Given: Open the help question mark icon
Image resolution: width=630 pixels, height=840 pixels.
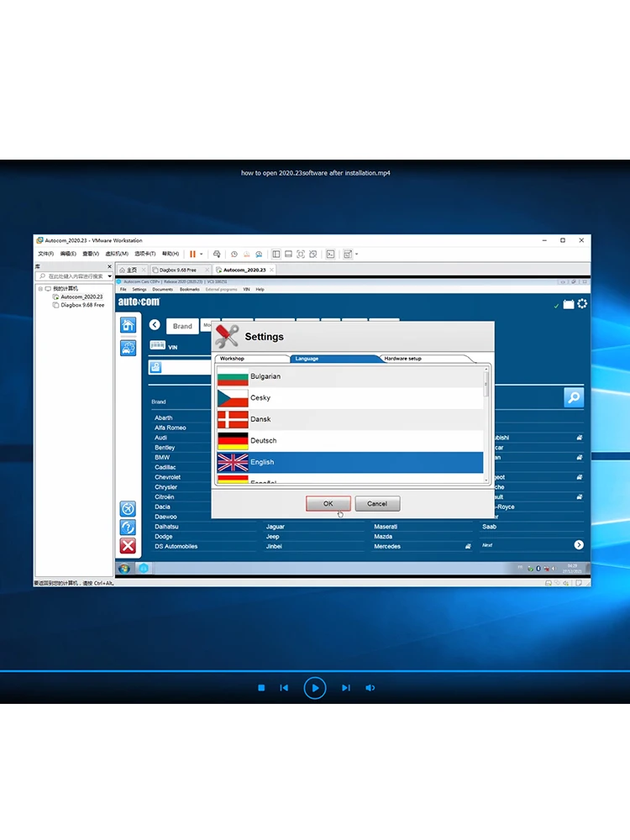Looking at the screenshot, I should 128,528.
